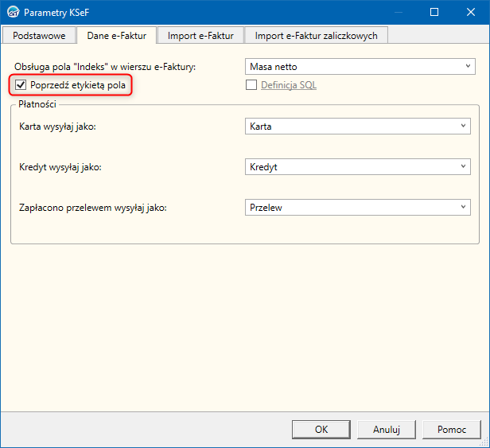Open the Karta wysyłaj jako dropdown
This screenshot has width=490, height=448.
355,127
